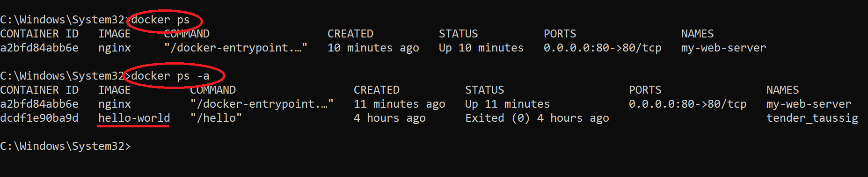Click the '4 hours ago' created time

[390, 118]
